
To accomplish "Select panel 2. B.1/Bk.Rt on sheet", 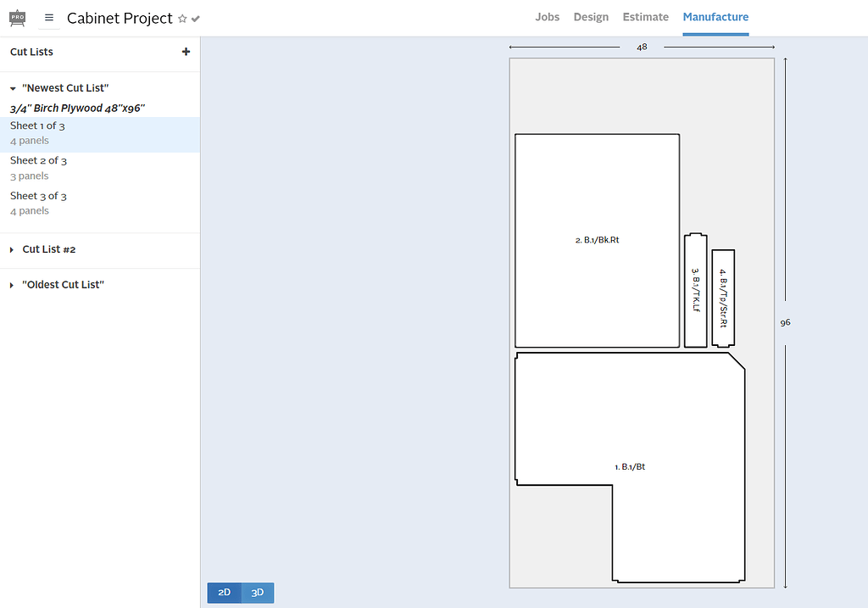I will click(597, 240).
